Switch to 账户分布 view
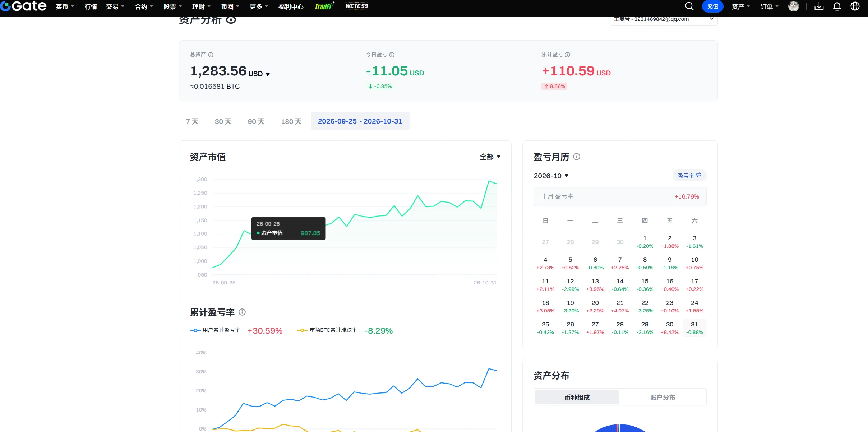The height and width of the screenshot is (432, 868). click(662, 397)
